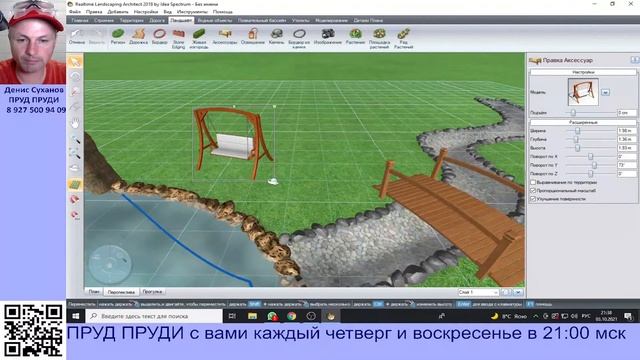The height and width of the screenshot is (360, 640).
Task: Select the Rock Border (Бордюр из камня) tool
Action: pos(299,38)
